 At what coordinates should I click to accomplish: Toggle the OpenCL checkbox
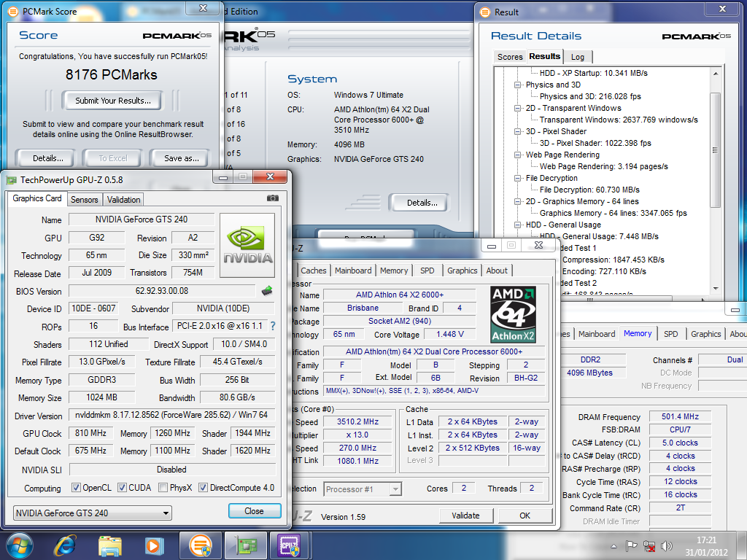pyautogui.click(x=76, y=488)
